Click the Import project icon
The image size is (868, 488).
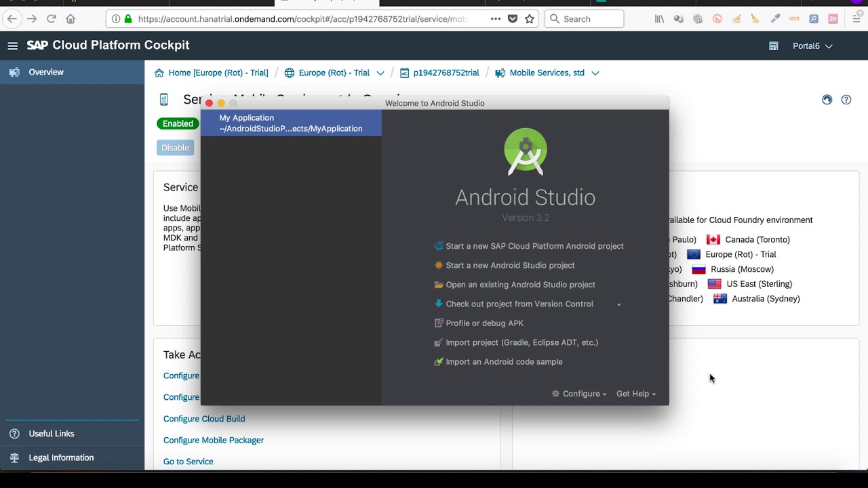click(439, 342)
